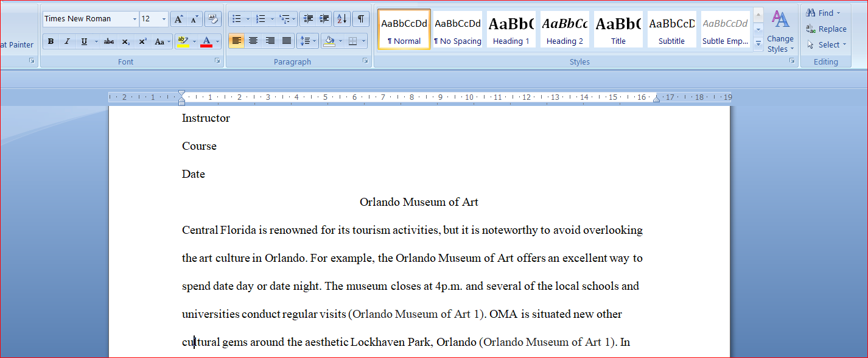Viewport: 868px width, 358px height.
Task: Open the Change Styles menu
Action: click(x=781, y=32)
